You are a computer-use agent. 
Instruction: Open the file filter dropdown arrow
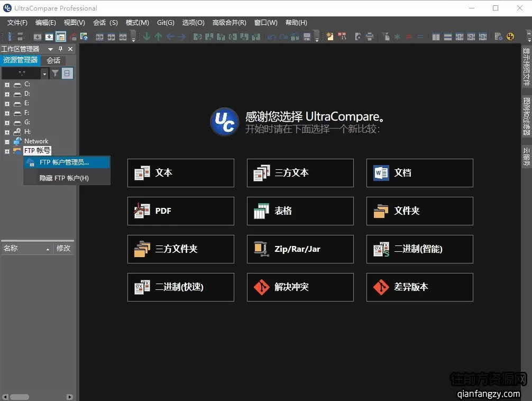[x=44, y=74]
